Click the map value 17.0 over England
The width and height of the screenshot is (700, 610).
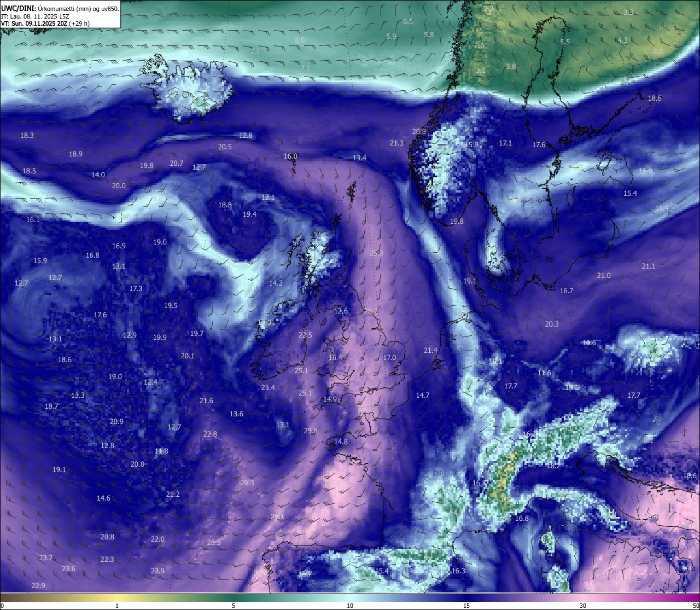coord(389,358)
